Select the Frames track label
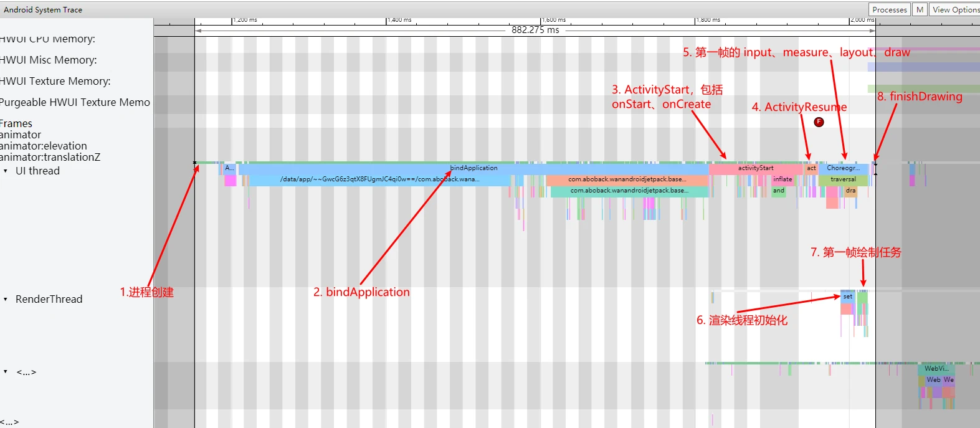The width and height of the screenshot is (980, 428). tap(17, 123)
